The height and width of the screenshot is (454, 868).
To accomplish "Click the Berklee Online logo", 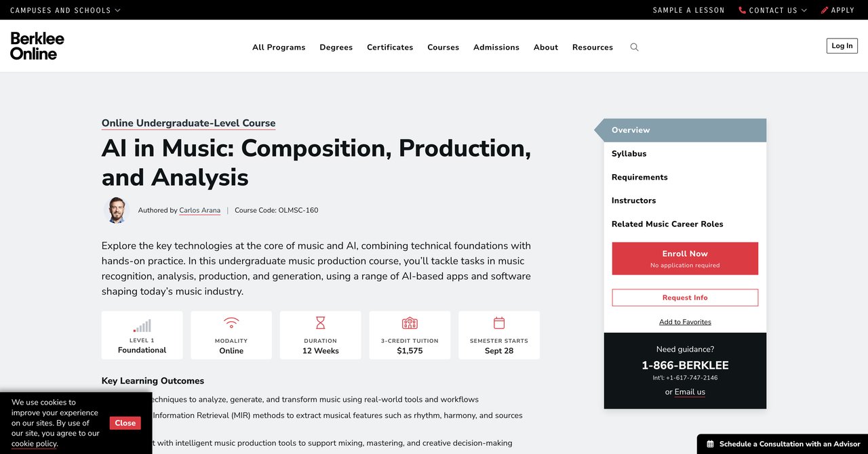I will (x=37, y=46).
